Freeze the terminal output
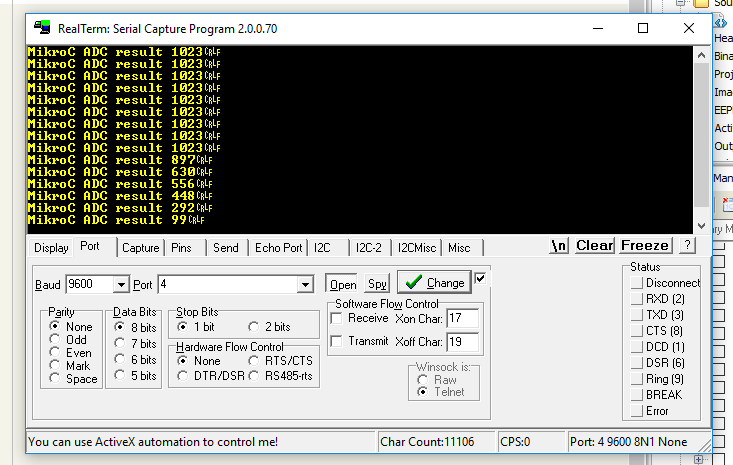The image size is (733, 465). click(x=645, y=245)
